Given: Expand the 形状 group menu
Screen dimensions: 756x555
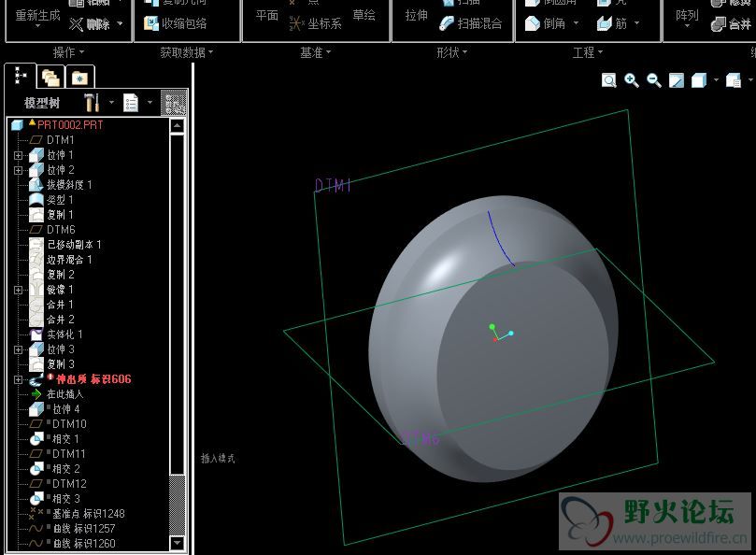Looking at the screenshot, I should [451, 52].
